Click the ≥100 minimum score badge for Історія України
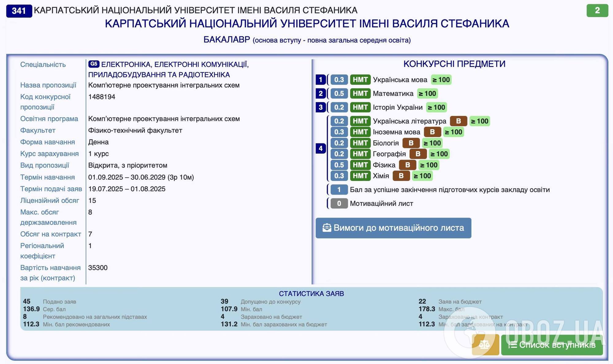The height and width of the screenshot is (364, 613). click(436, 107)
